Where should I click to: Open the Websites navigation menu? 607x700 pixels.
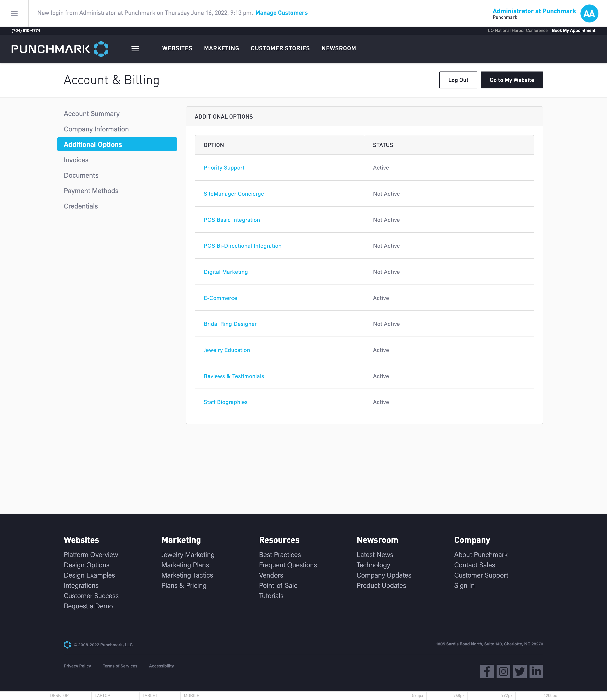point(177,48)
